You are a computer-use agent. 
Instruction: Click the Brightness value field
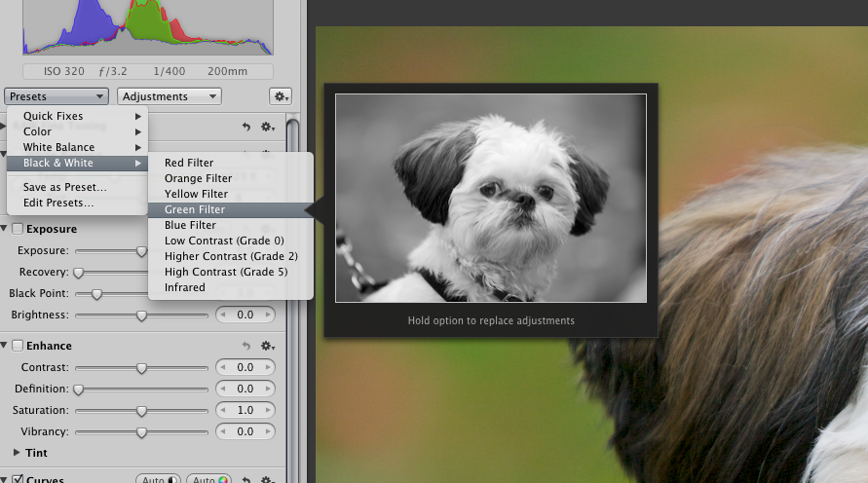click(245, 315)
